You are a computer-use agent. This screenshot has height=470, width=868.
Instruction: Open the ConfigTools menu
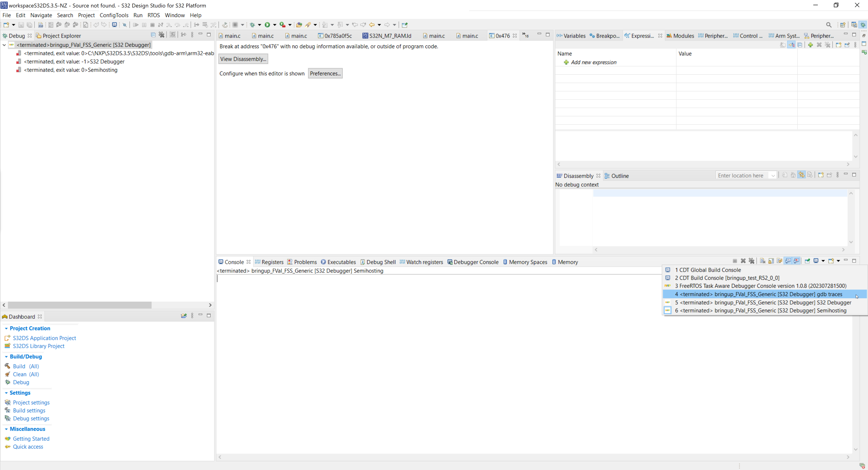click(x=114, y=15)
